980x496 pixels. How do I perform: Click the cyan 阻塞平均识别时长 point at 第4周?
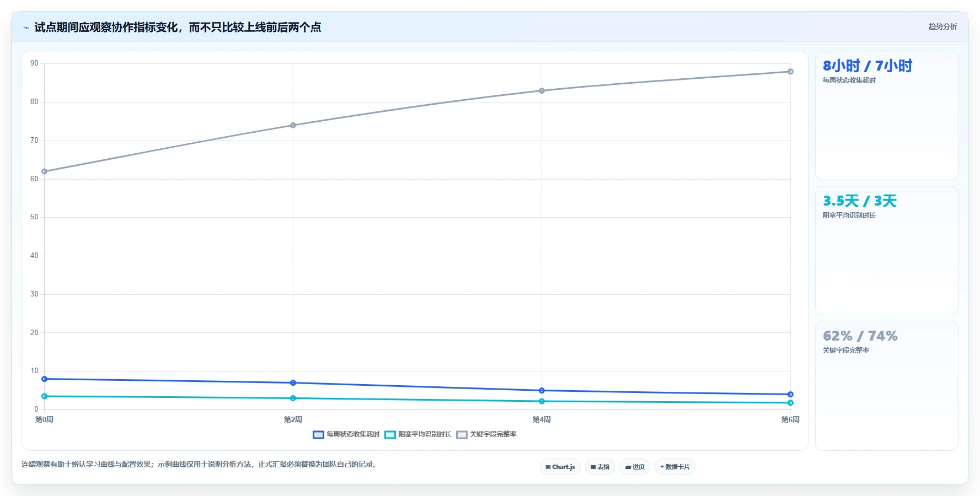542,401
